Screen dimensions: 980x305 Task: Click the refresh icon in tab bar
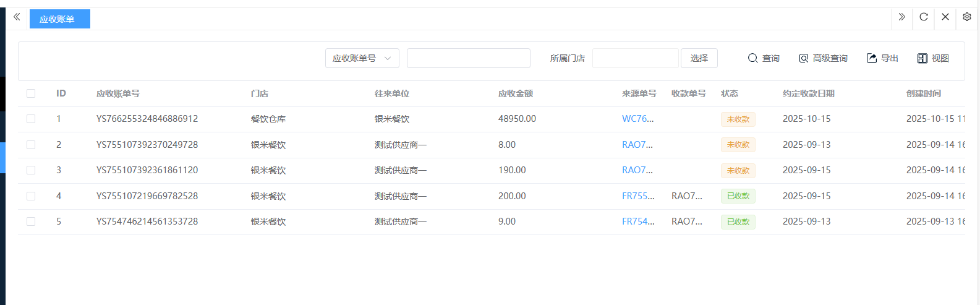(923, 17)
